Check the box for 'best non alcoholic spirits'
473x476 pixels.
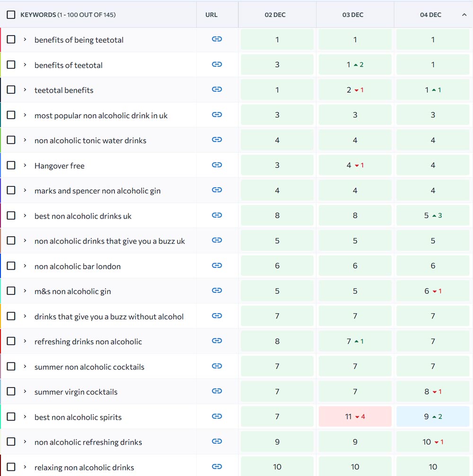tap(11, 416)
